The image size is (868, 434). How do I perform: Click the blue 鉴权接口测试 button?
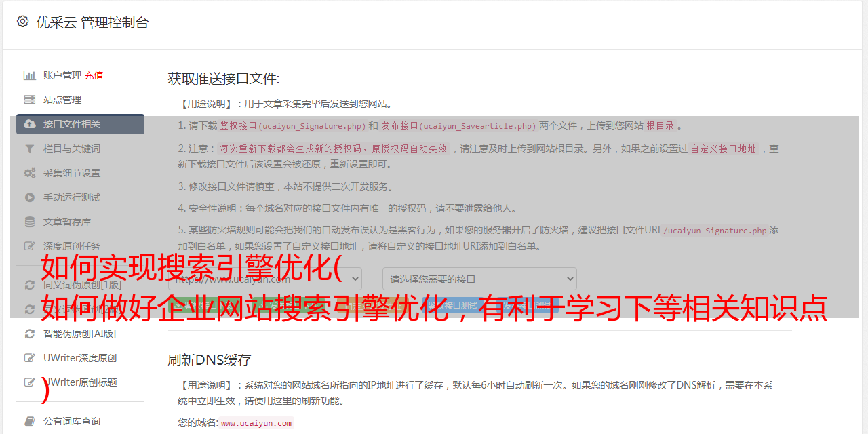(453, 307)
